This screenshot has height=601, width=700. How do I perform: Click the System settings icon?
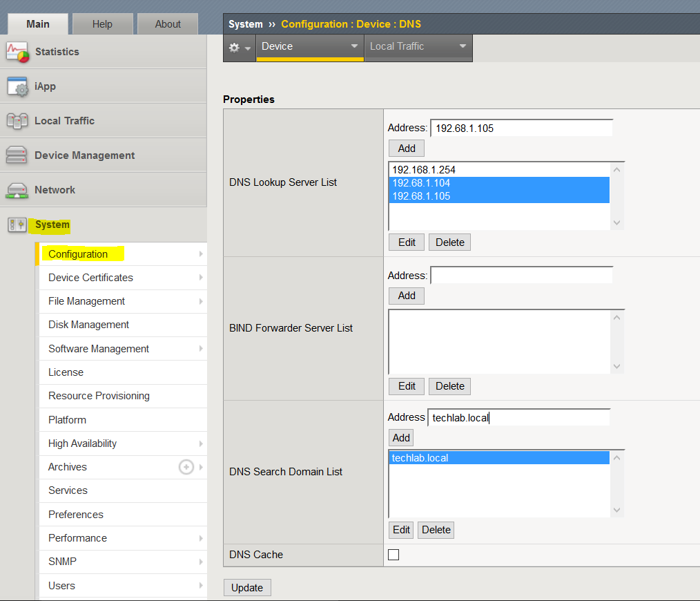pyautogui.click(x=17, y=225)
